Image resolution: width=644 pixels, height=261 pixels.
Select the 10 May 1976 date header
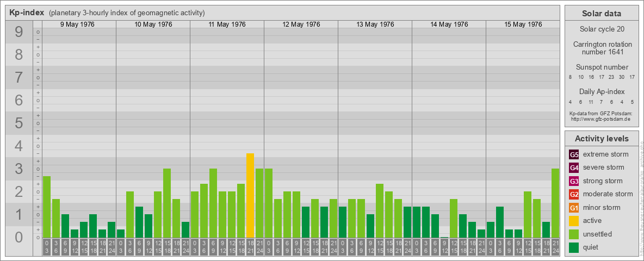point(153,24)
